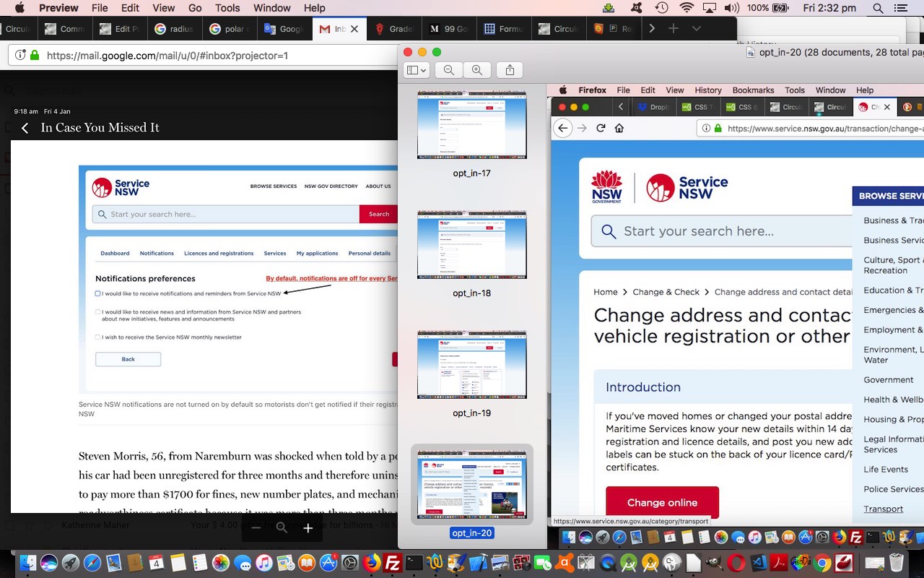The width and height of the screenshot is (924, 578).
Task: Open App Store from the main Dock
Action: [329, 563]
